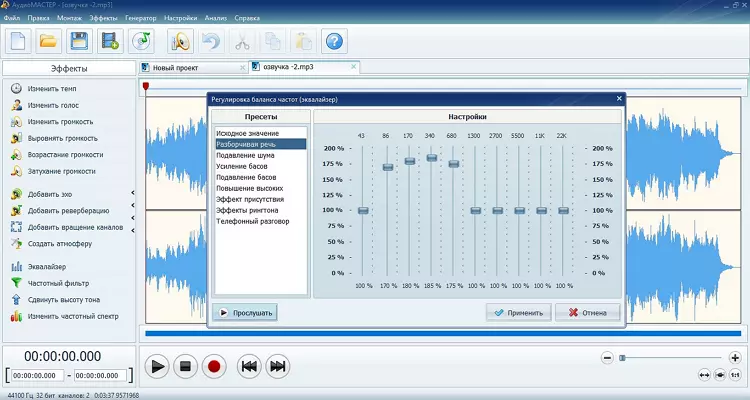Click the zoom in plus icon
Viewport: 750px width, 400px height.
(x=735, y=357)
